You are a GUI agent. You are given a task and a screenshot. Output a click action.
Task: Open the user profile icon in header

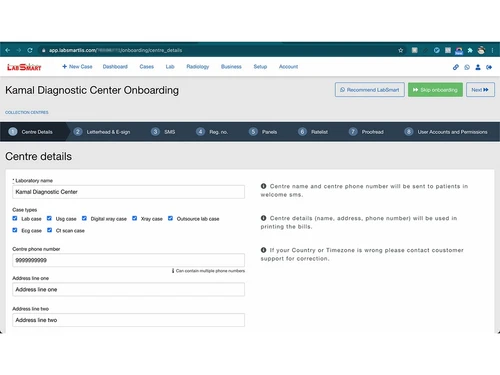(478, 67)
